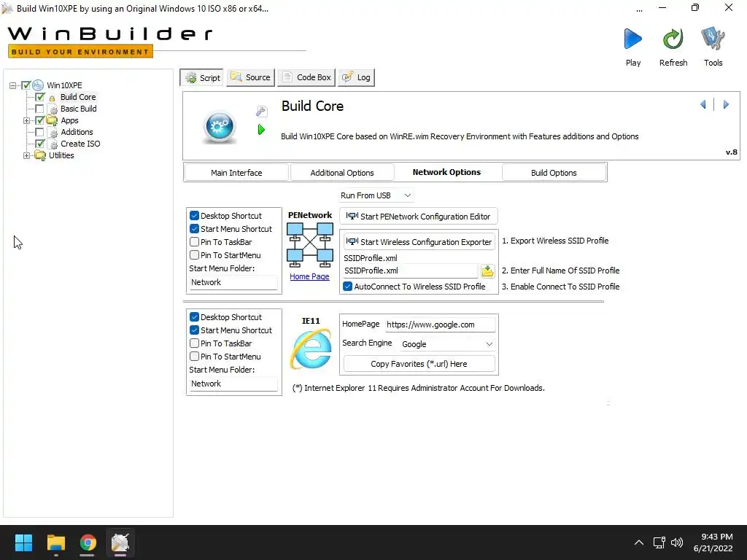Click the wrench edit script icon
The width and height of the screenshot is (747, 560).
click(261, 112)
